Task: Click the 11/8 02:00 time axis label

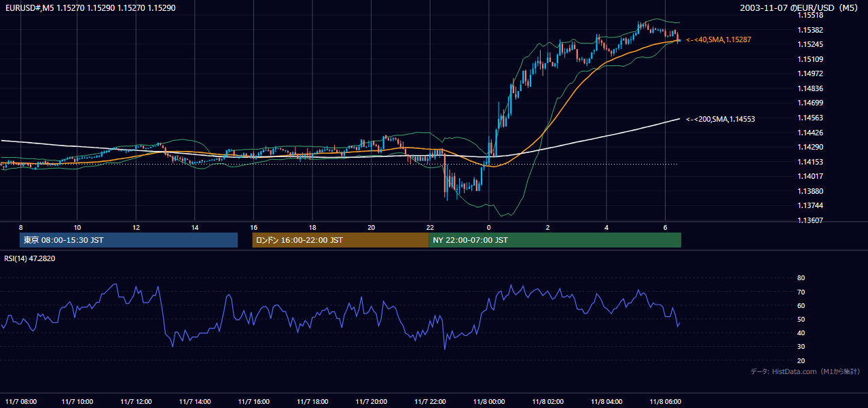Action: (x=547, y=401)
